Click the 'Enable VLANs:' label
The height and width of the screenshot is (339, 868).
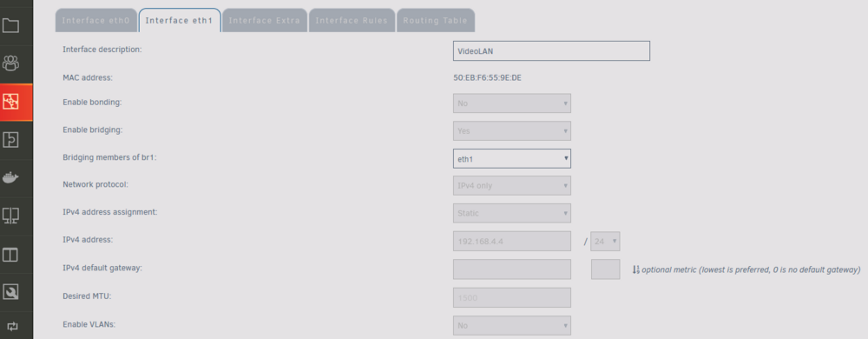(x=89, y=324)
